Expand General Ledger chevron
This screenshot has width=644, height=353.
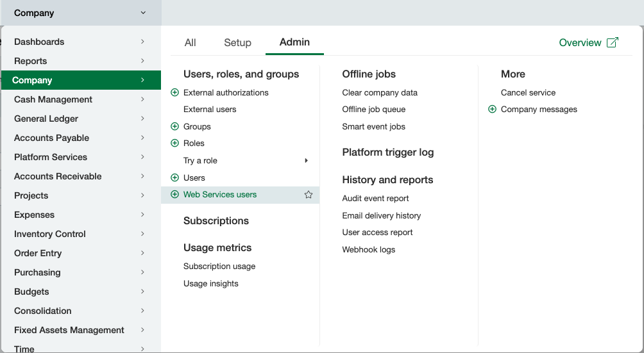point(142,119)
